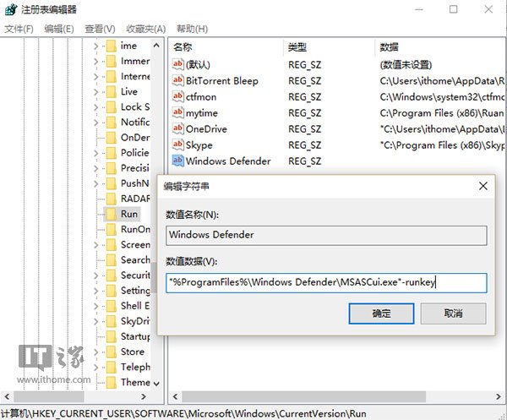The image size is (507, 420).
Task: Click the Theme folder icon
Action: [x=112, y=383]
